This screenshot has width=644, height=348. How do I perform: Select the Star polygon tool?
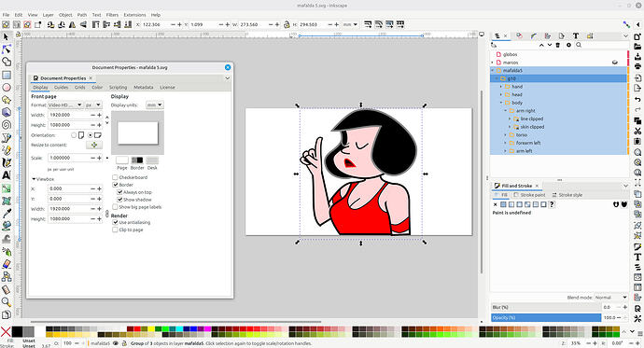click(7, 100)
